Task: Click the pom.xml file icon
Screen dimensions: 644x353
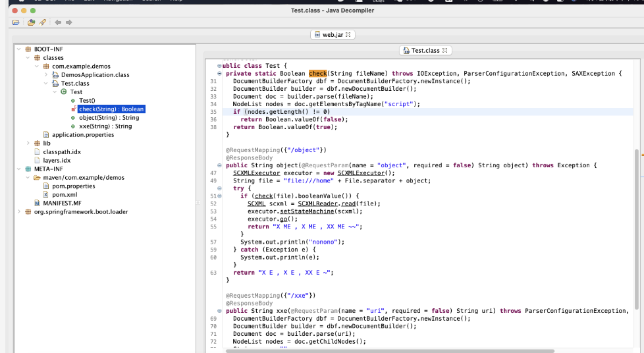Action: click(x=46, y=195)
